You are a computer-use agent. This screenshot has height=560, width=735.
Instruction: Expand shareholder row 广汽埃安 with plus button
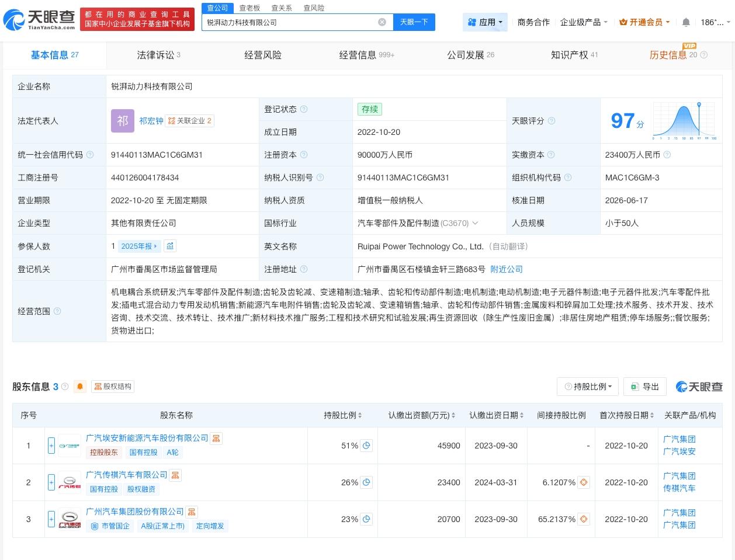51,446
